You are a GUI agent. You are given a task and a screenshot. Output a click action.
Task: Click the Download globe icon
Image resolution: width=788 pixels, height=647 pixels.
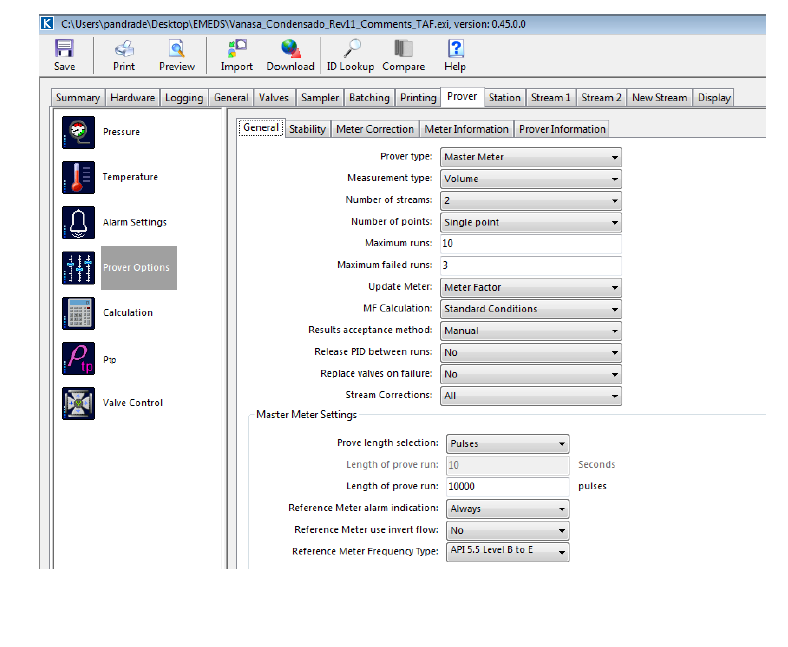[x=290, y=49]
